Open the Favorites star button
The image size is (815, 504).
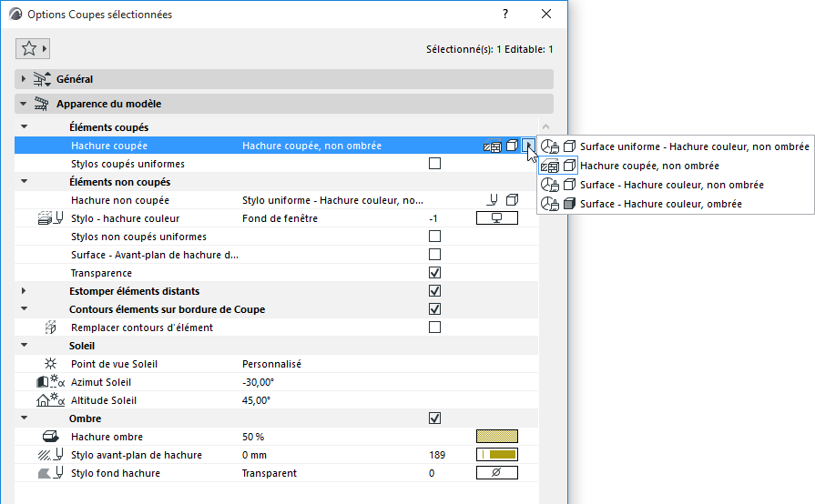coord(32,49)
